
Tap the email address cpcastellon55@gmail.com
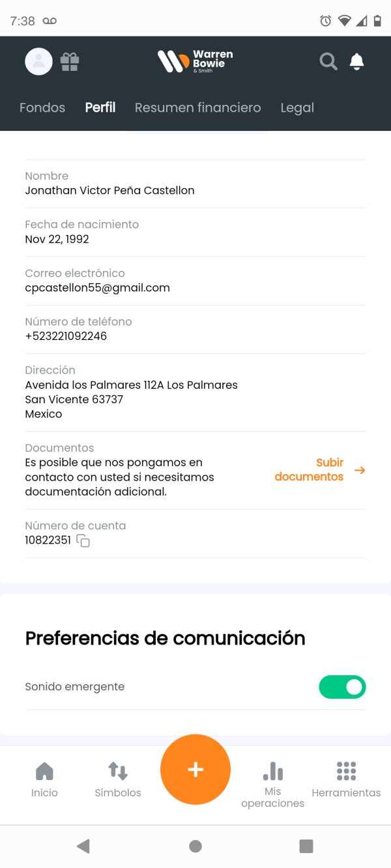tap(97, 288)
